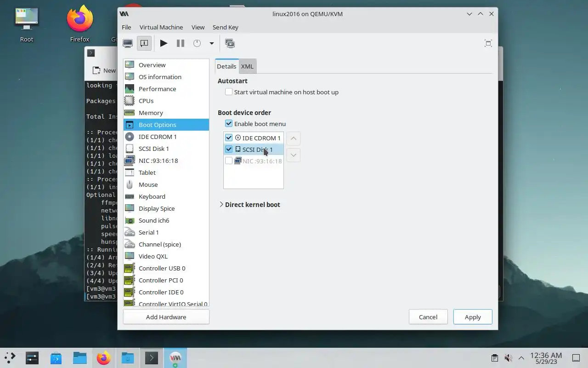Open System Settings from taskbar
Image resolution: width=588 pixels, height=368 pixels.
(32, 358)
